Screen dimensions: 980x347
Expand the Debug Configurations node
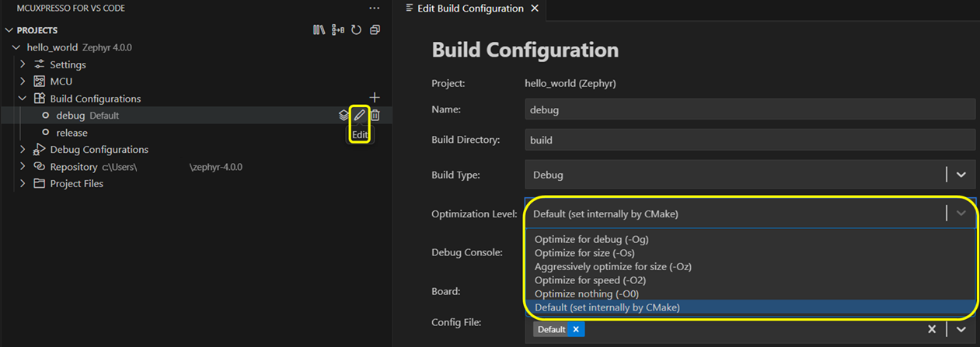(x=23, y=149)
